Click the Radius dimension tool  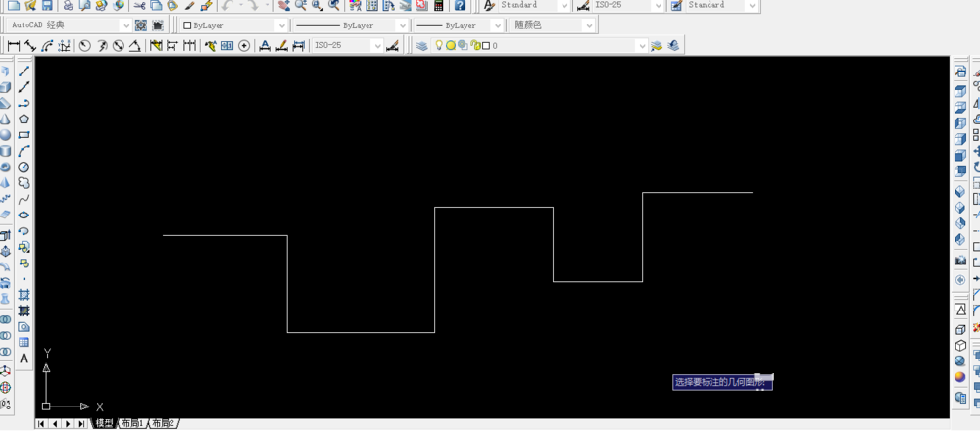(x=85, y=46)
